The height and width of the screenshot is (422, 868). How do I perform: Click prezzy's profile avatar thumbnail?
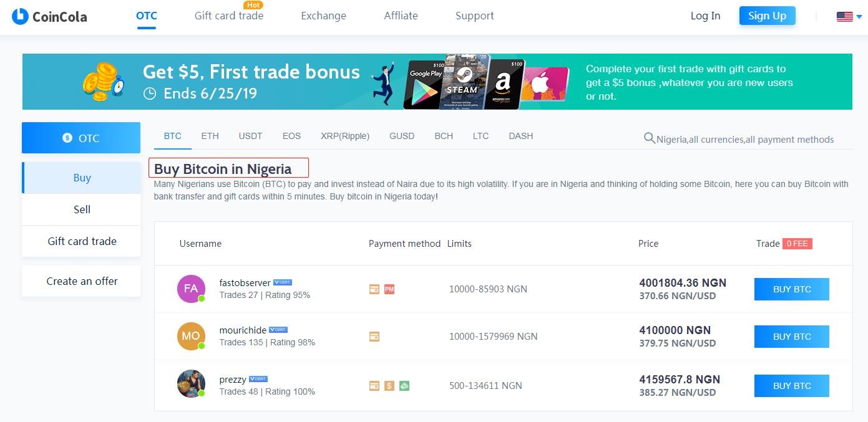192,383
